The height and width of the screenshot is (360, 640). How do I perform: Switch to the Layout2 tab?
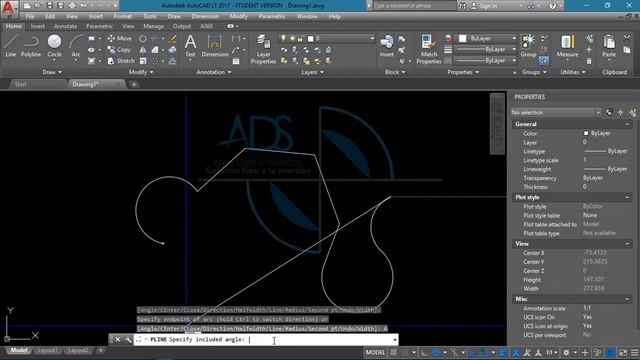click(78, 350)
